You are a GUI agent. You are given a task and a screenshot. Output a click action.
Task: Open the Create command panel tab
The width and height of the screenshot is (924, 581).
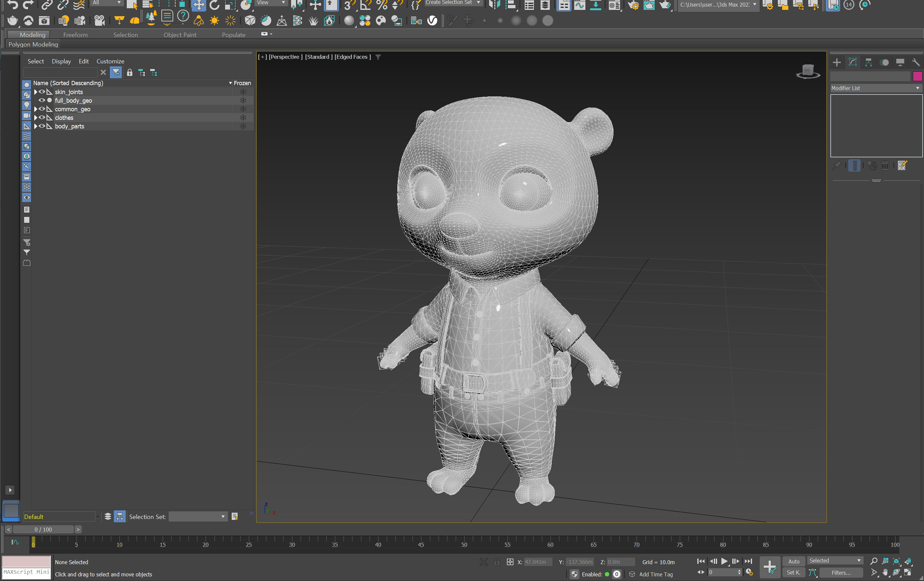click(837, 62)
